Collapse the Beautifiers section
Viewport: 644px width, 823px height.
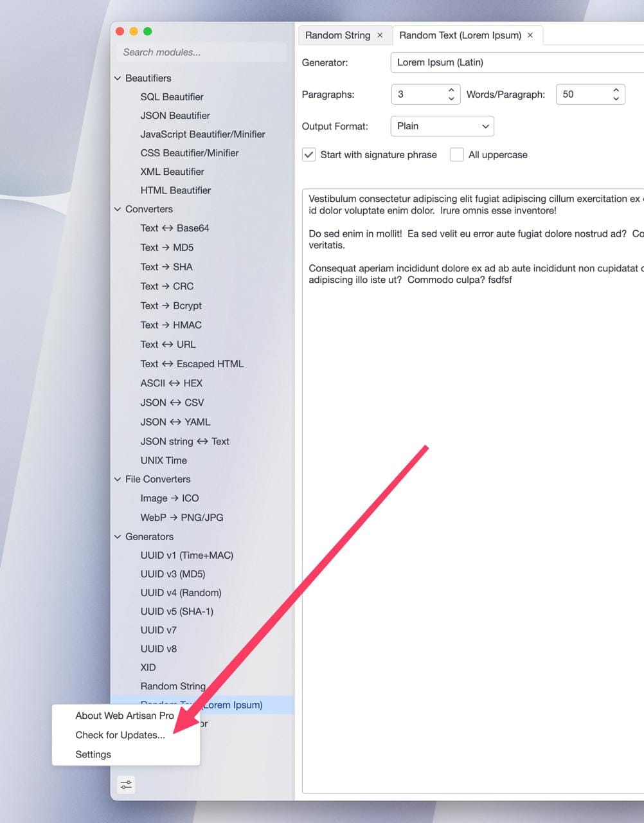click(118, 78)
